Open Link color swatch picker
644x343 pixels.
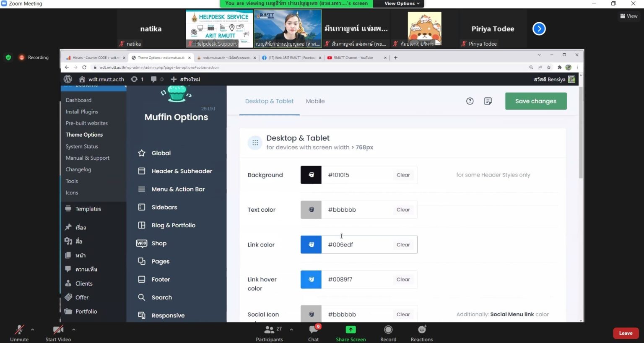(x=311, y=244)
